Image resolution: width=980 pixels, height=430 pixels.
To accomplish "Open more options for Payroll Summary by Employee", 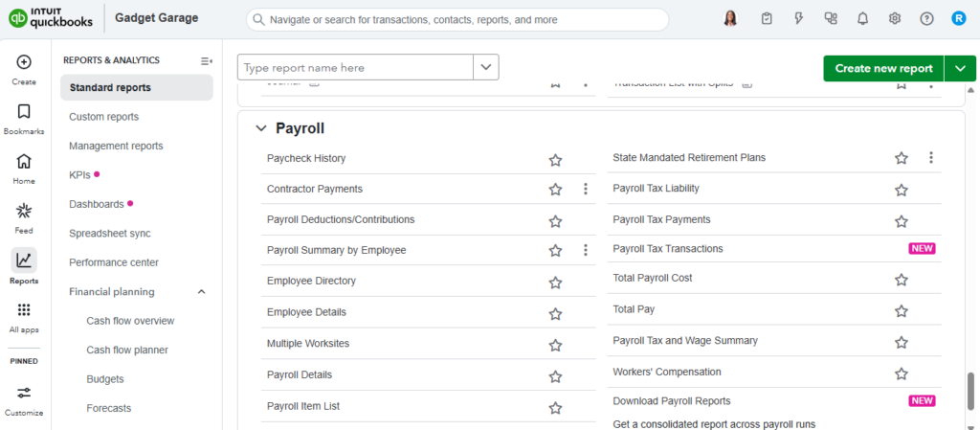I will coord(586,250).
